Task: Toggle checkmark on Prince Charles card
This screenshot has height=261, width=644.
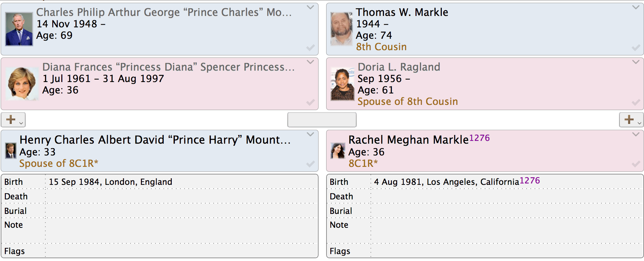Action: point(310,48)
